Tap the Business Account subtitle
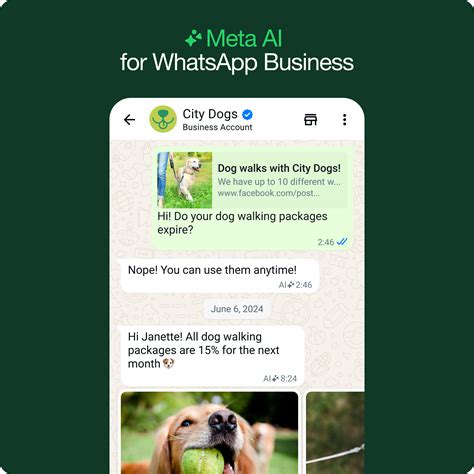Screen dimensions: 474x474 click(217, 127)
